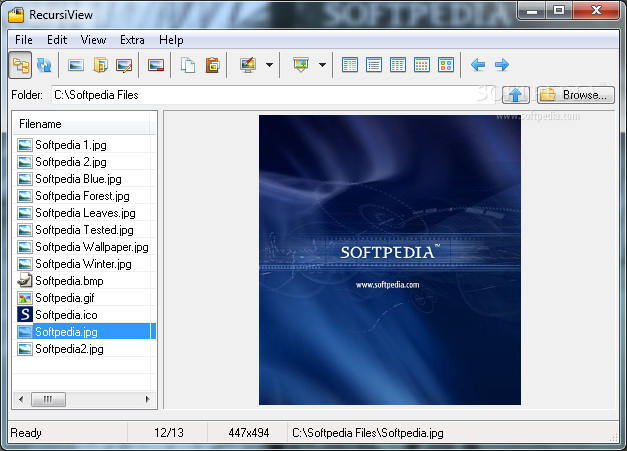Click the file list horizontal scrollbar thumb
This screenshot has height=451, width=627.
48,399
